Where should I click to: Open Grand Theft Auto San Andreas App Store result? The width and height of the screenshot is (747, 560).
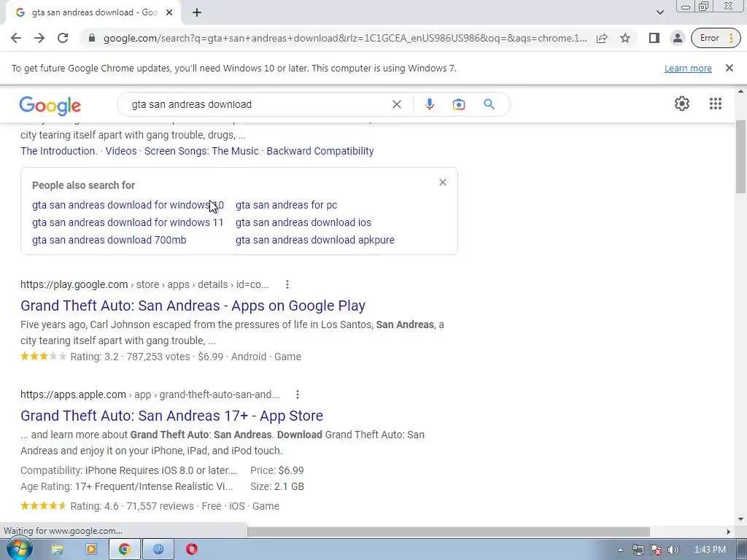click(x=171, y=416)
